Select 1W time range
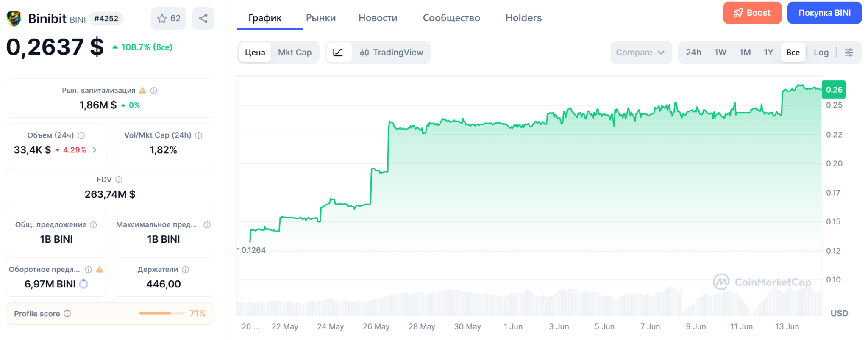Viewport: 868px width, 340px height. point(721,53)
